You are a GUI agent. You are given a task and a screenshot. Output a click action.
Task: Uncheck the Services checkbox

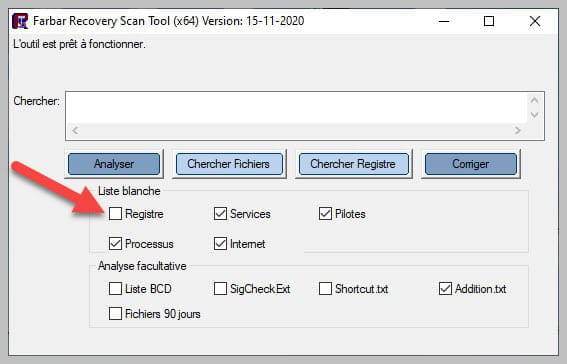pyautogui.click(x=220, y=214)
